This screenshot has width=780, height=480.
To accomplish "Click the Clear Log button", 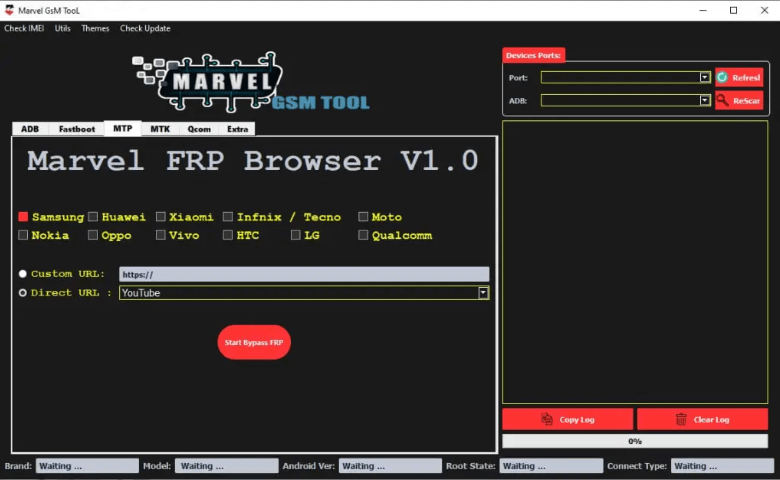I will coord(702,419).
